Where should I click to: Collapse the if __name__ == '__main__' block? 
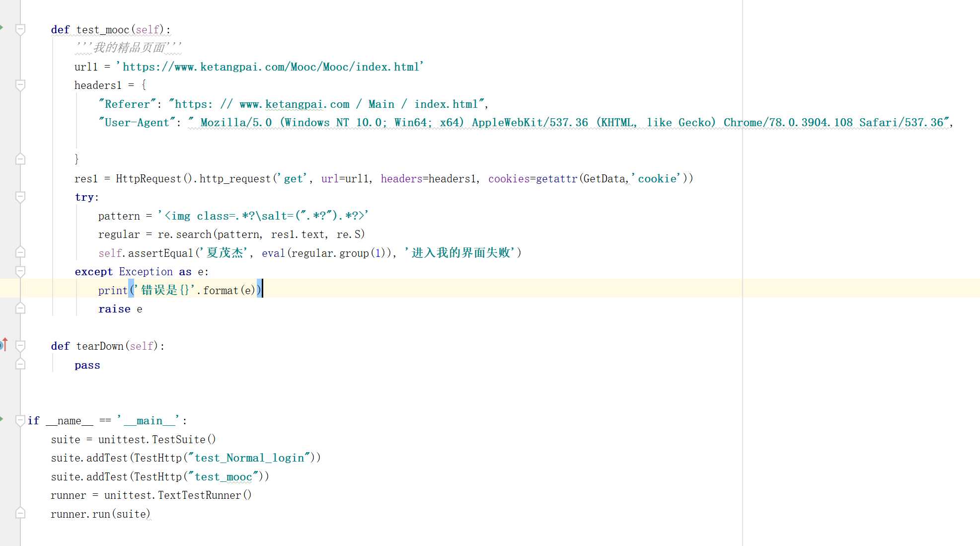(20, 420)
